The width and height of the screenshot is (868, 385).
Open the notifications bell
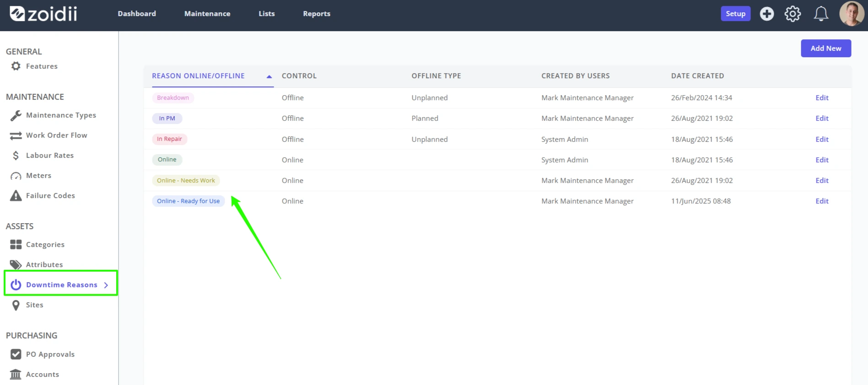(821, 14)
